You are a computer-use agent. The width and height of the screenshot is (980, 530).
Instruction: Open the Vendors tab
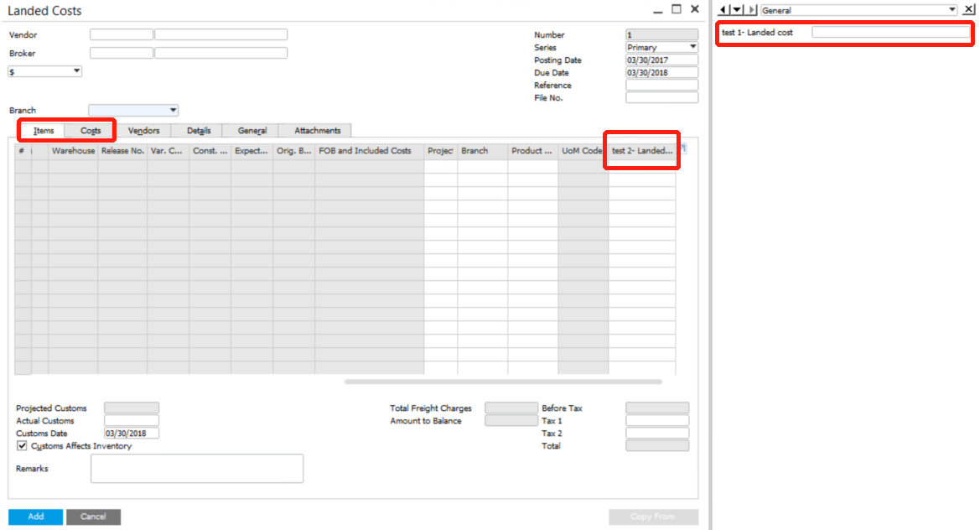[x=143, y=131]
